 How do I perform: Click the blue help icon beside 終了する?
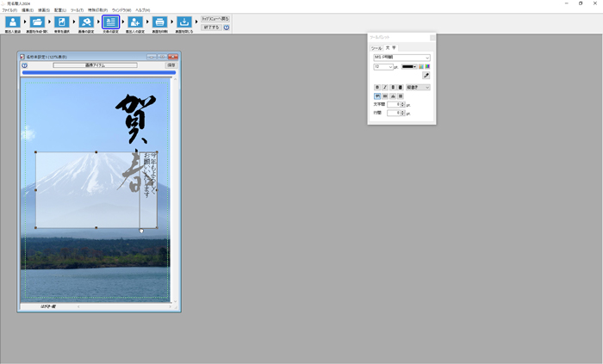pos(227,28)
